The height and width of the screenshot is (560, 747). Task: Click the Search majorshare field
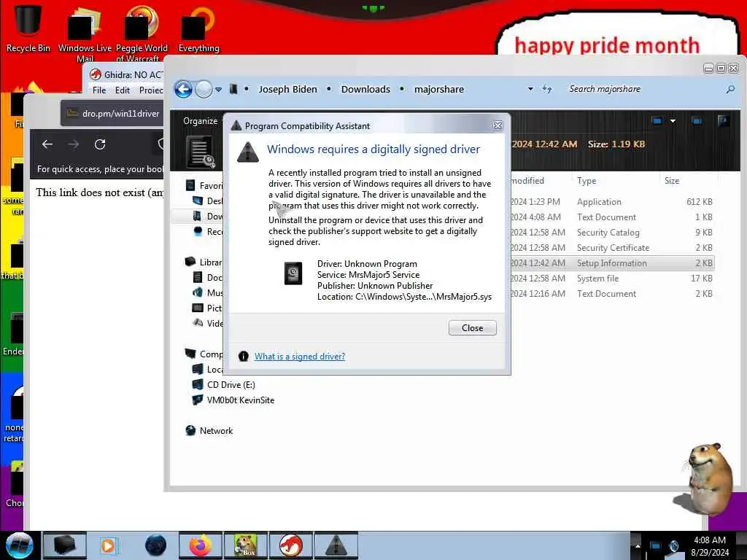click(643, 89)
